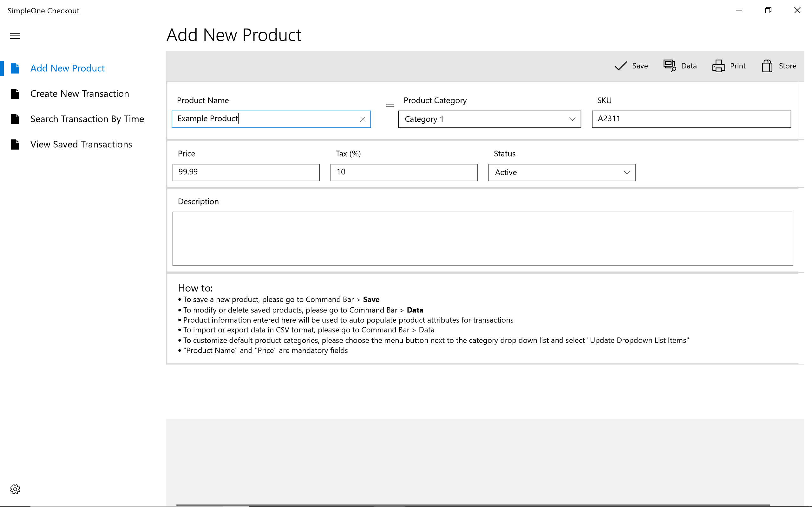This screenshot has width=812, height=507.
Task: Click inside the Description text area
Action: pos(482,239)
